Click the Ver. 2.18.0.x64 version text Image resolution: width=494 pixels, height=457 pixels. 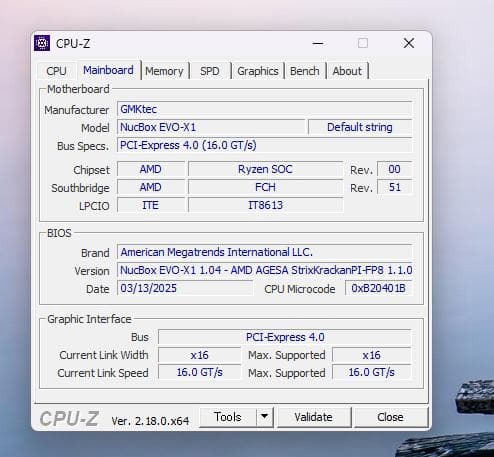click(150, 421)
